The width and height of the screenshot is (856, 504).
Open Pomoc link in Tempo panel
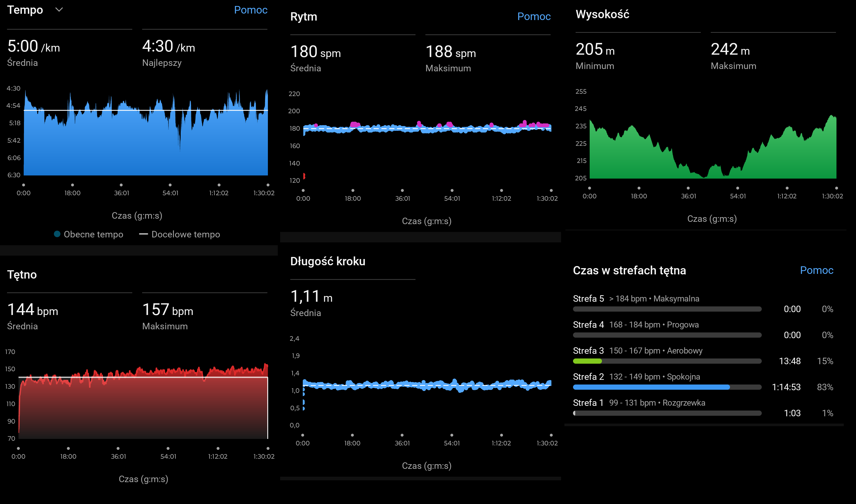coord(250,10)
